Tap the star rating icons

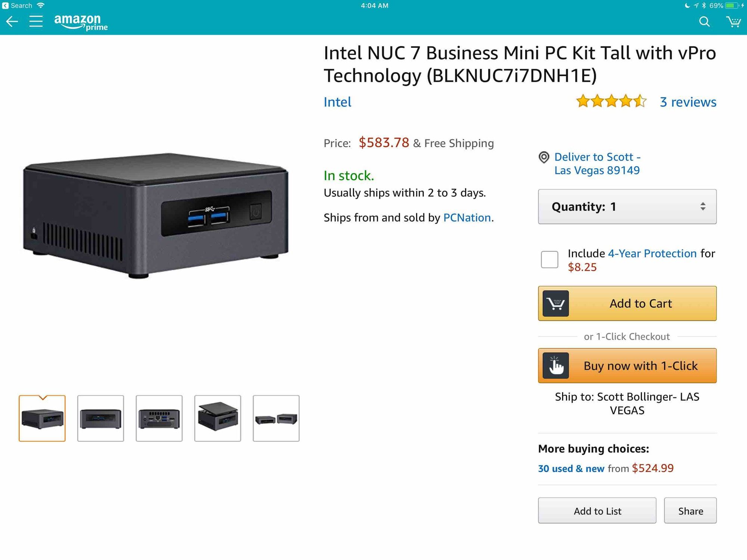(611, 102)
